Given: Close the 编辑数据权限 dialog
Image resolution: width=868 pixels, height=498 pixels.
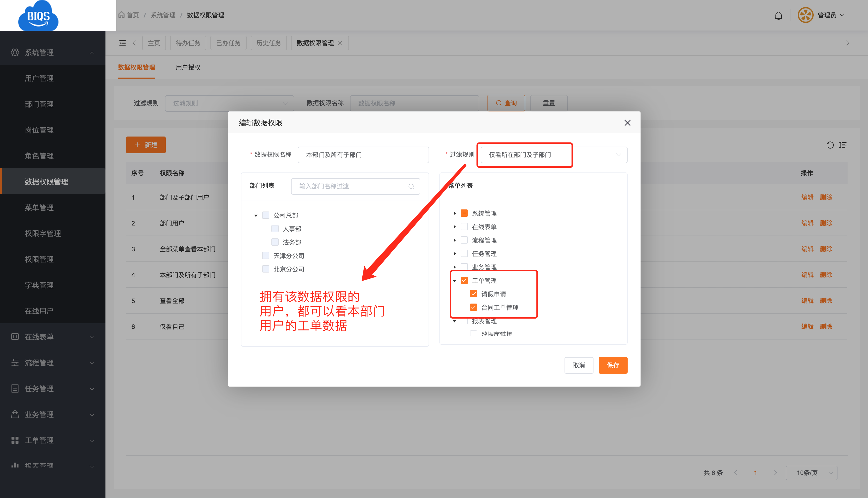Looking at the screenshot, I should pos(627,123).
